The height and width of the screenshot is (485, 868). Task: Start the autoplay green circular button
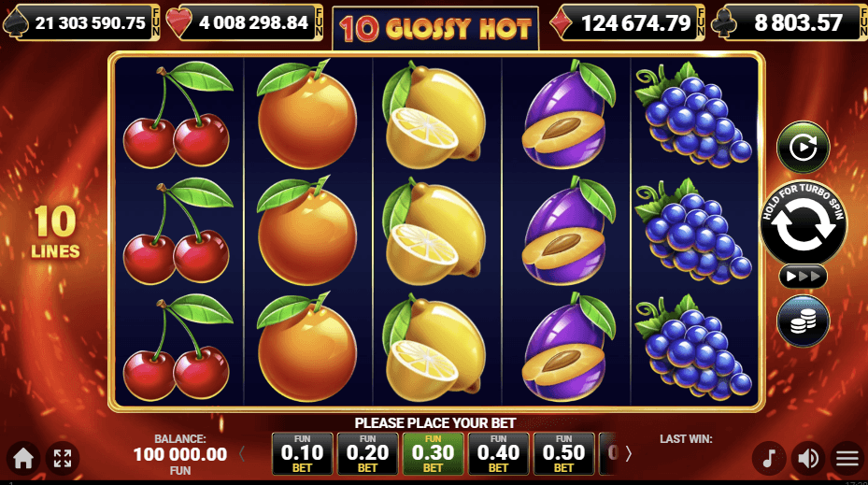tap(803, 148)
